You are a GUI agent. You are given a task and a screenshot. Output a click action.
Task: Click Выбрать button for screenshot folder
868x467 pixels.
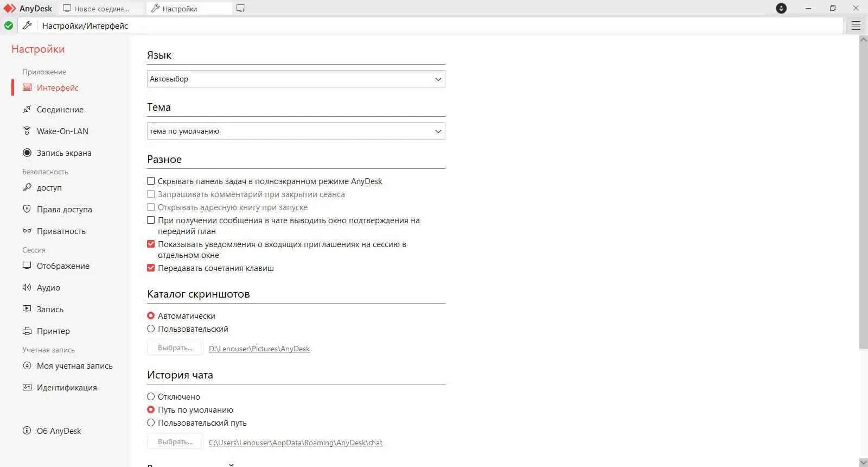point(175,348)
